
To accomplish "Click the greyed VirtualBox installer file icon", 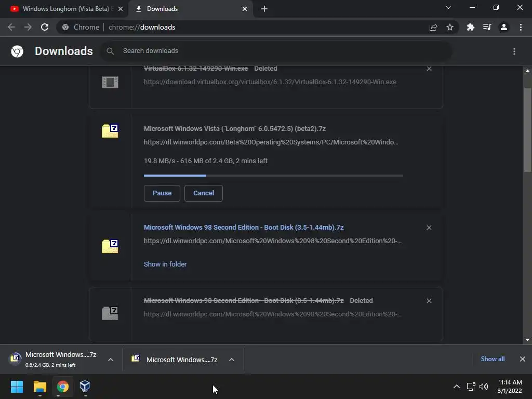I will (x=110, y=82).
